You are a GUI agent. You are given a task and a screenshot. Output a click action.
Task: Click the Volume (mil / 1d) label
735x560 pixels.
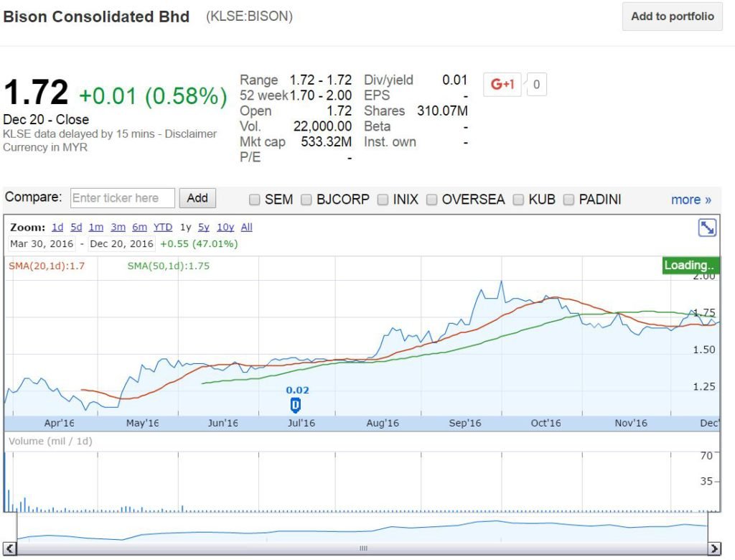pos(50,442)
